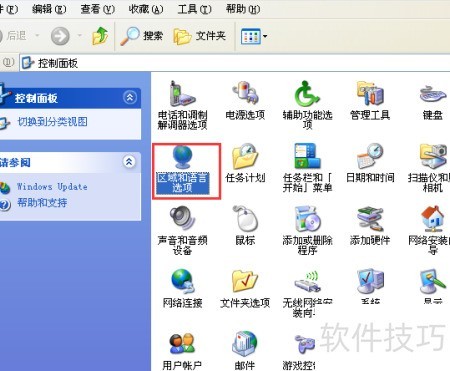Screen dimensions: 450x371
Task: Open the 查看(V) menu
Action: [98, 9]
